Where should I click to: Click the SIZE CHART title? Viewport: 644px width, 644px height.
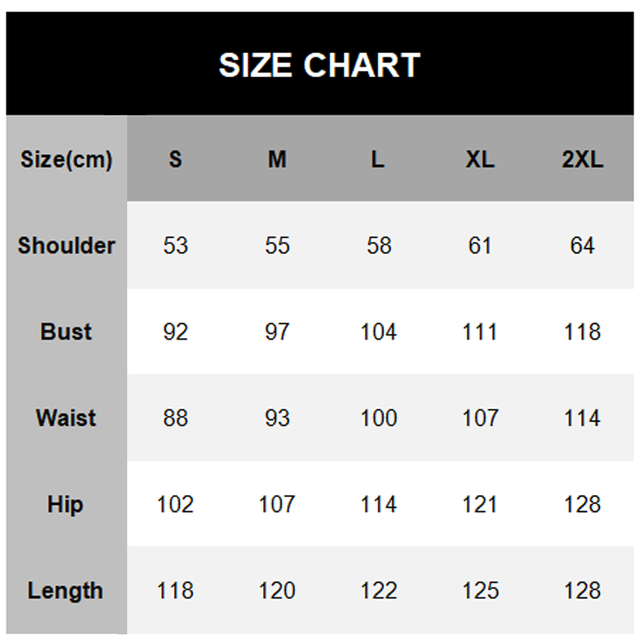(x=320, y=65)
